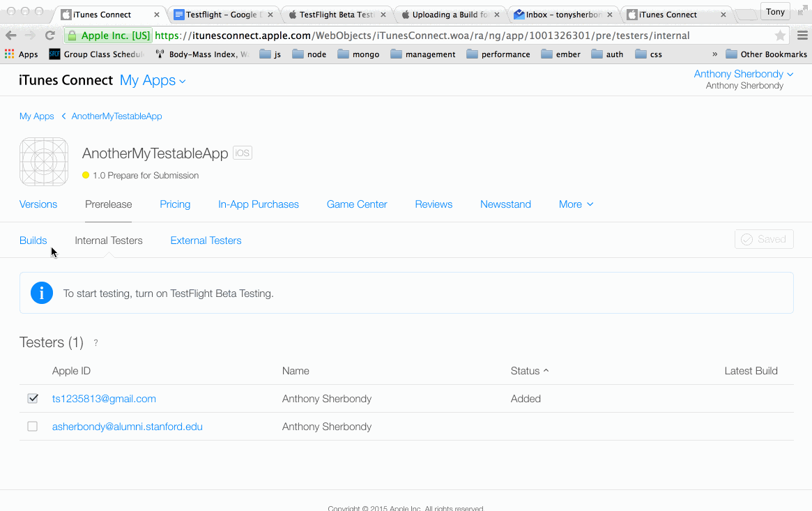The width and height of the screenshot is (812, 511).
Task: Open the ember bookmarks folder
Action: [x=561, y=54]
